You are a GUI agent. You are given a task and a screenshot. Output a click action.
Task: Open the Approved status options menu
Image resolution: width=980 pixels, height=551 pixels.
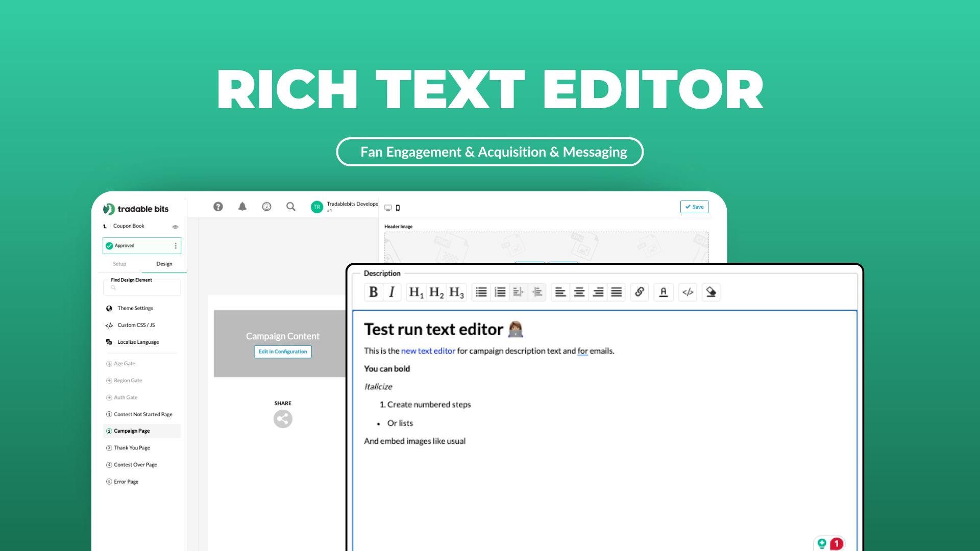pyautogui.click(x=175, y=245)
